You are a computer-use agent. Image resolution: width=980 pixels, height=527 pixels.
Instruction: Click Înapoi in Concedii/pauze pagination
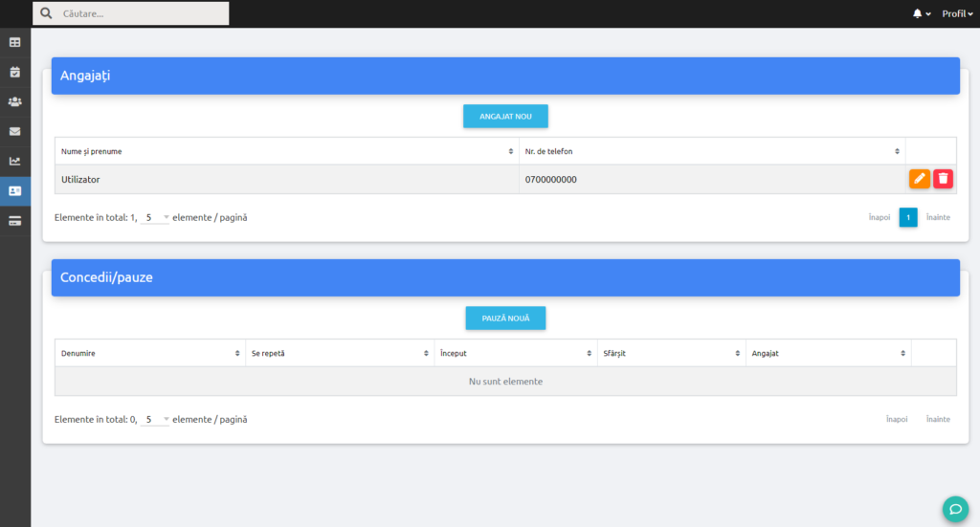click(x=897, y=419)
